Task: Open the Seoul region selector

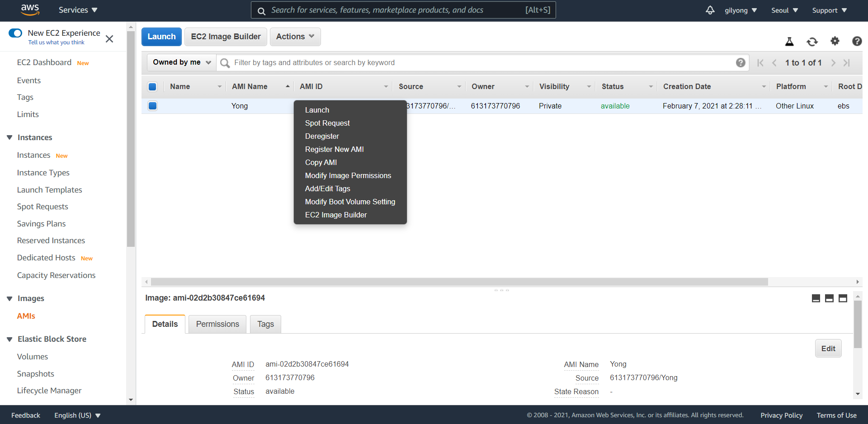Action: point(784,10)
